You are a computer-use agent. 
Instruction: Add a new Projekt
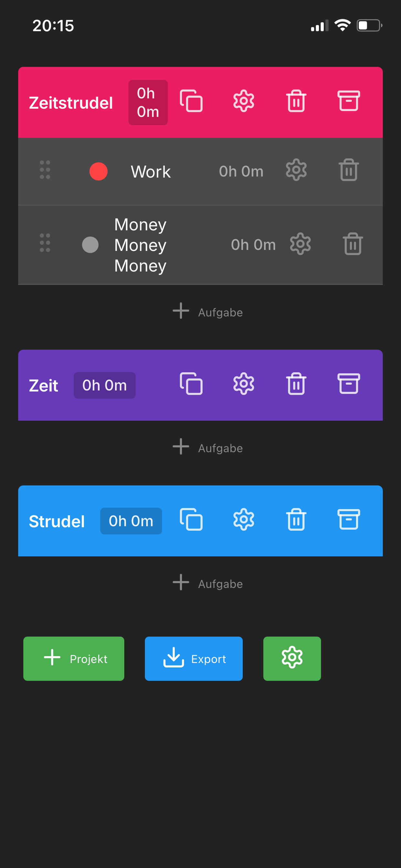coord(74,658)
